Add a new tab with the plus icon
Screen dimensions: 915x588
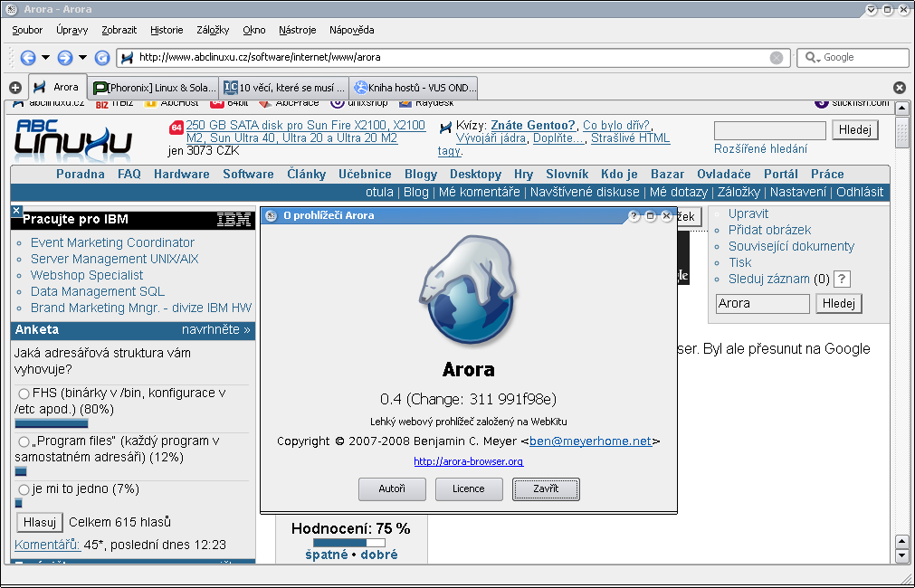tap(15, 88)
